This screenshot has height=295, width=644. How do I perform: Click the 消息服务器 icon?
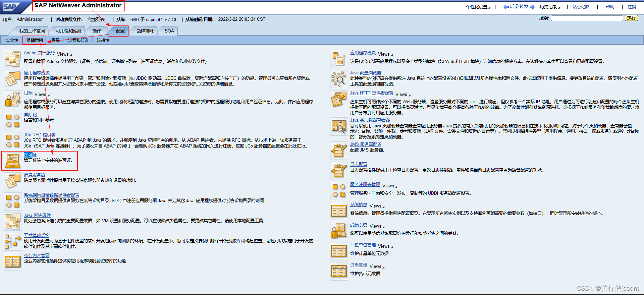click(x=13, y=181)
